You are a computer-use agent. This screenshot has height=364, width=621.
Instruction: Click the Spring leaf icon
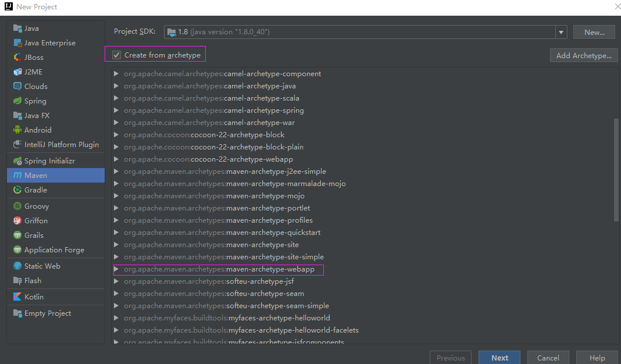click(x=17, y=101)
